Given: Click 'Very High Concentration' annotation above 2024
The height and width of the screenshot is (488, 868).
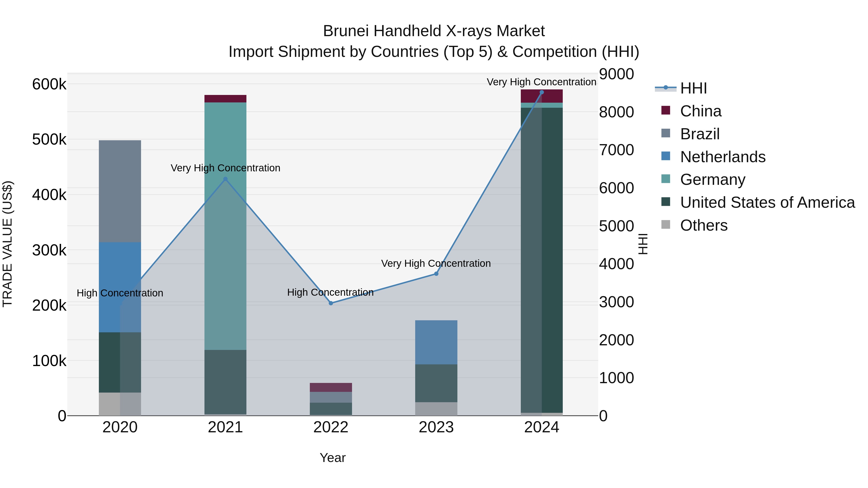Looking at the screenshot, I should pyautogui.click(x=542, y=82).
